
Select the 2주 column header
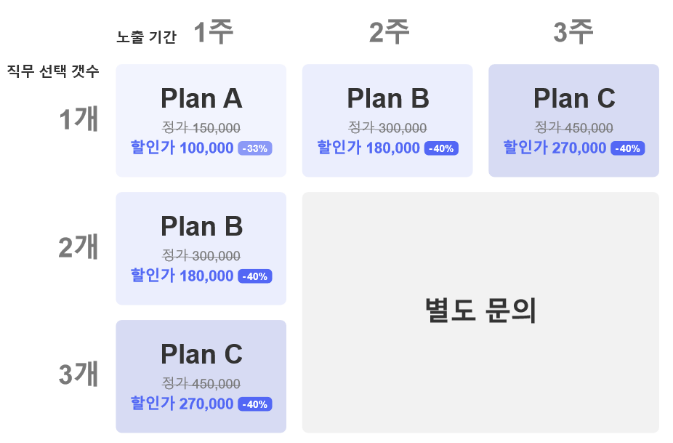389,33
